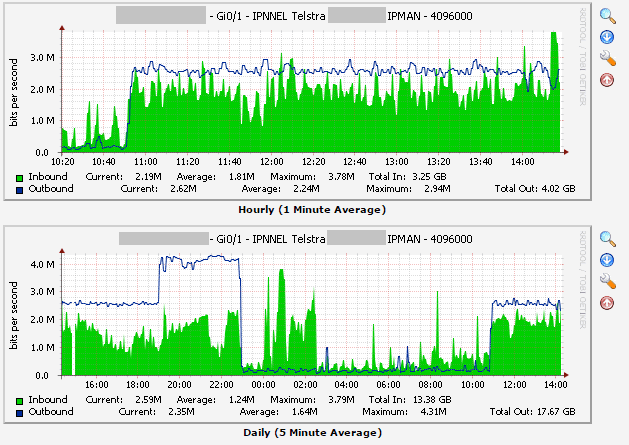Click the green Inbound swatch in Hourly legend

[19, 178]
